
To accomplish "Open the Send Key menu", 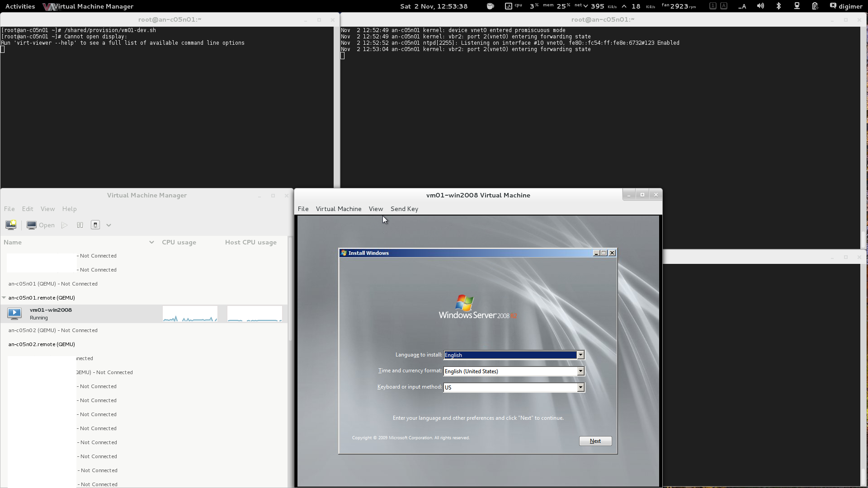I will point(404,209).
